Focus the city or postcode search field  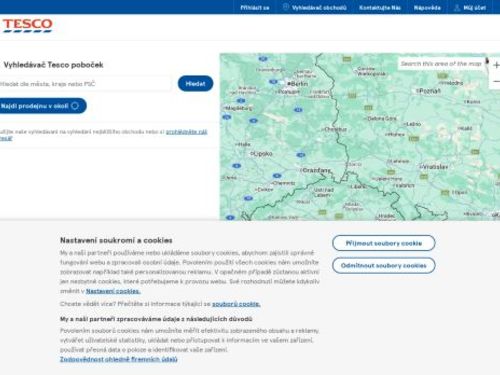pos(85,84)
